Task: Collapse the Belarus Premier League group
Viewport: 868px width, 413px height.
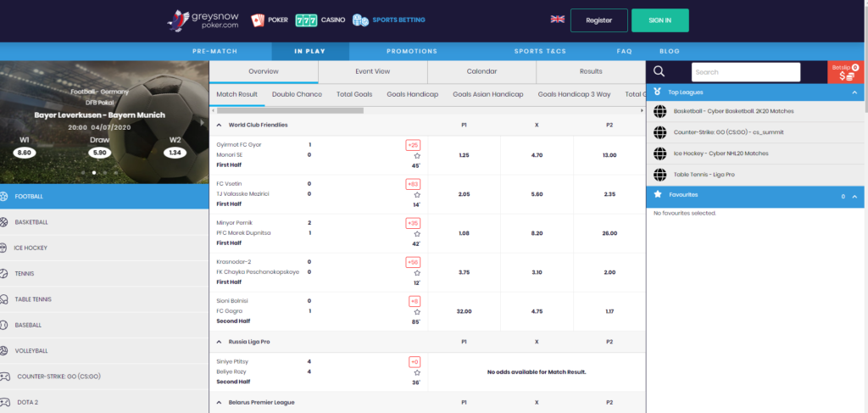Action: pyautogui.click(x=218, y=403)
